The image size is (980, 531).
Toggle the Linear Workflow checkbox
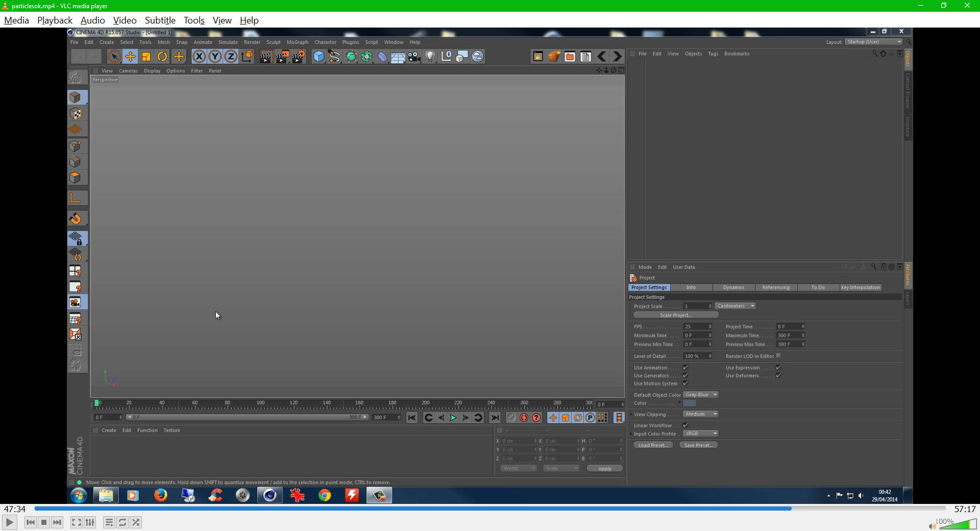[685, 425]
